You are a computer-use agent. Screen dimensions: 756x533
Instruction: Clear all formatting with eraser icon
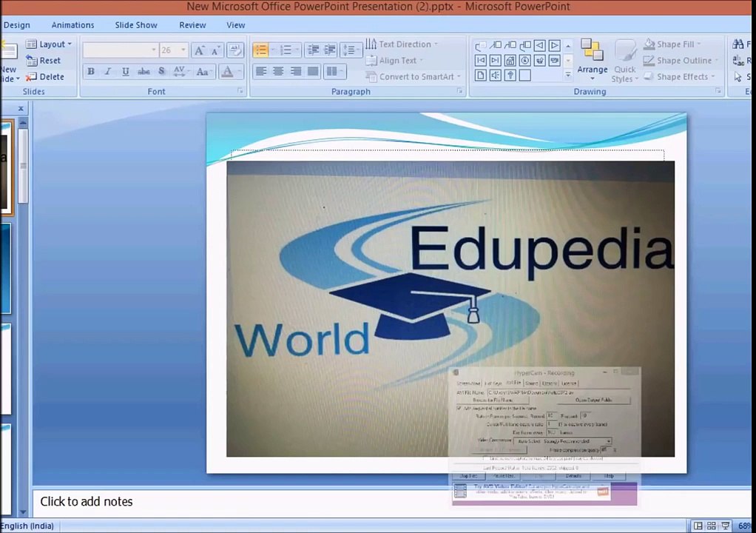click(x=235, y=50)
